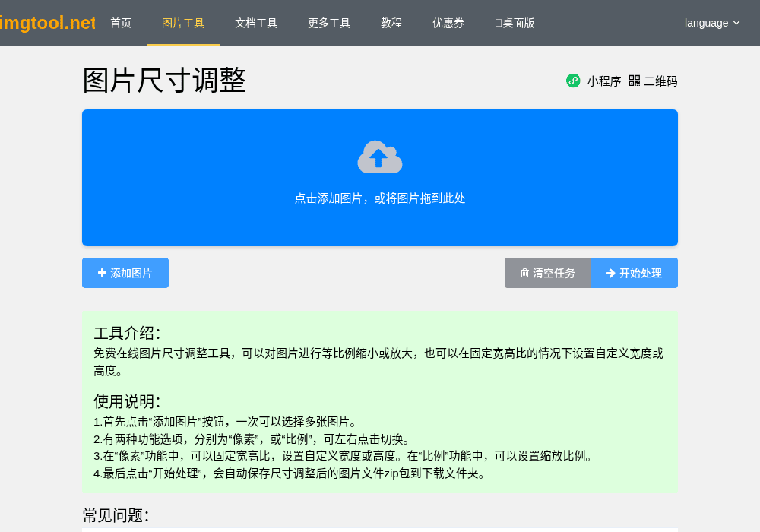760x532 pixels.
Task: Select the 图片工具 menu tab
Action: pos(183,23)
